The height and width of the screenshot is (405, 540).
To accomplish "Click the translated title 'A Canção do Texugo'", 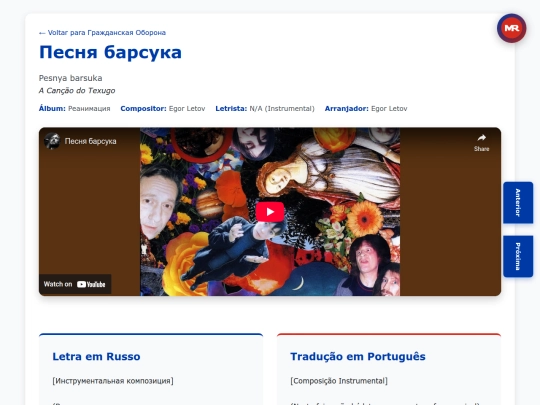I will click(x=77, y=91).
